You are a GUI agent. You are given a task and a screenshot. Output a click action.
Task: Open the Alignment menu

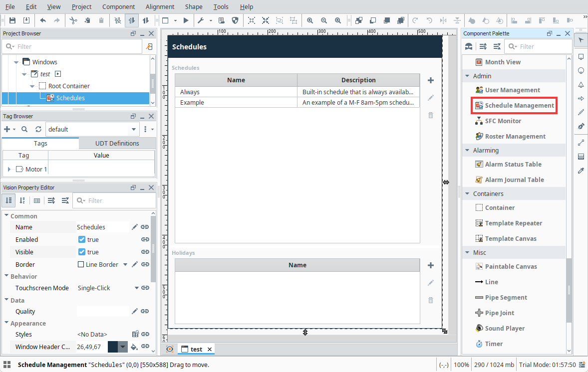(x=160, y=7)
